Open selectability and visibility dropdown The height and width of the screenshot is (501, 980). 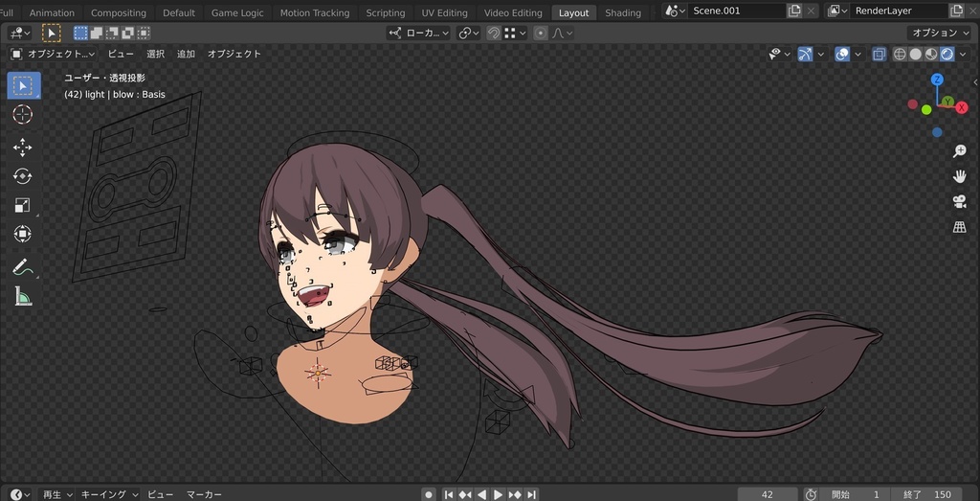pos(779,55)
